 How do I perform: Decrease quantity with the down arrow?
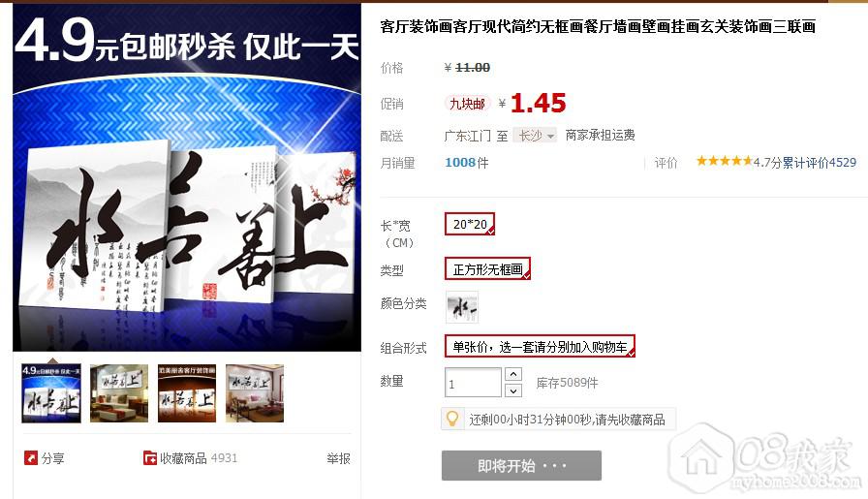pos(513,390)
